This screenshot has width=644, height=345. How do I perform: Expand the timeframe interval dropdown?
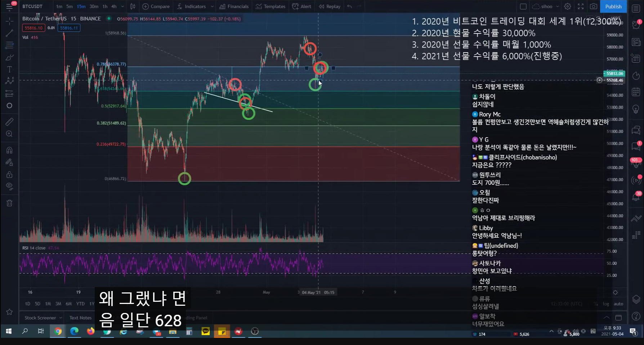coord(122,6)
